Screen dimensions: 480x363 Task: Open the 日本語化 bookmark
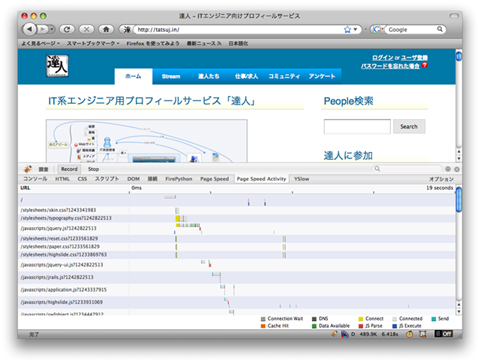pos(238,43)
